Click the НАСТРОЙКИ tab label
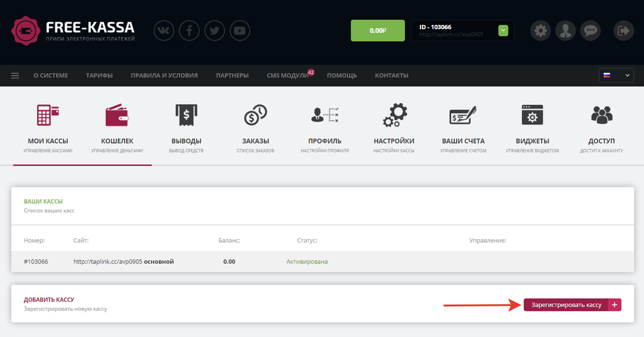The image size is (644, 337). tap(394, 141)
